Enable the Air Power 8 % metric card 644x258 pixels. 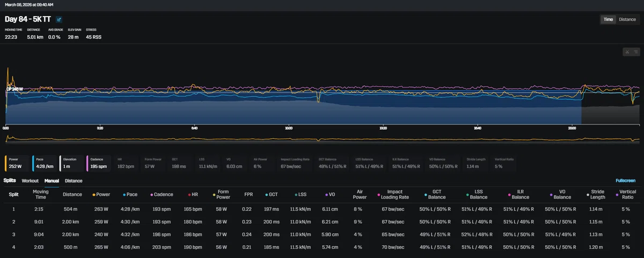[x=263, y=163]
